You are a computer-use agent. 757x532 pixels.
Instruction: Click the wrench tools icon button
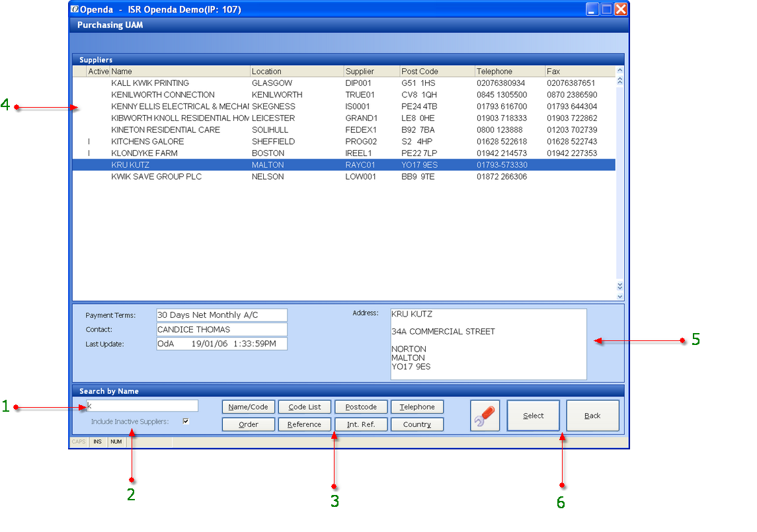pos(485,416)
